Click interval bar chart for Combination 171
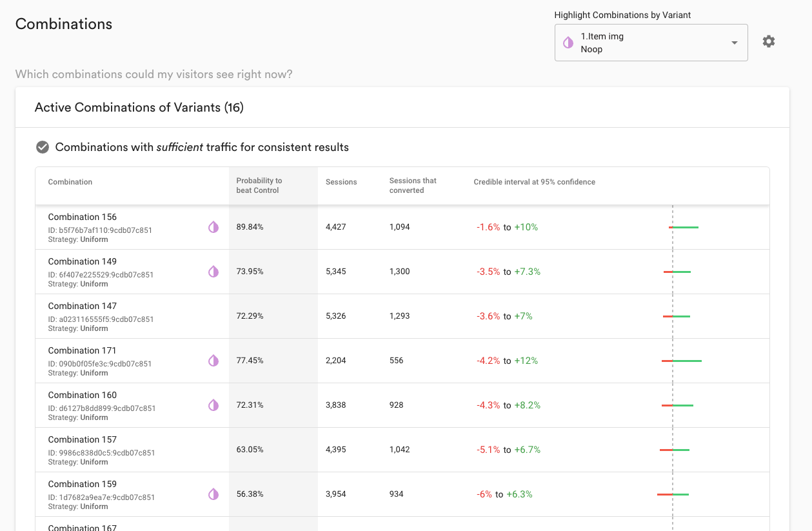812x531 pixels. [681, 361]
